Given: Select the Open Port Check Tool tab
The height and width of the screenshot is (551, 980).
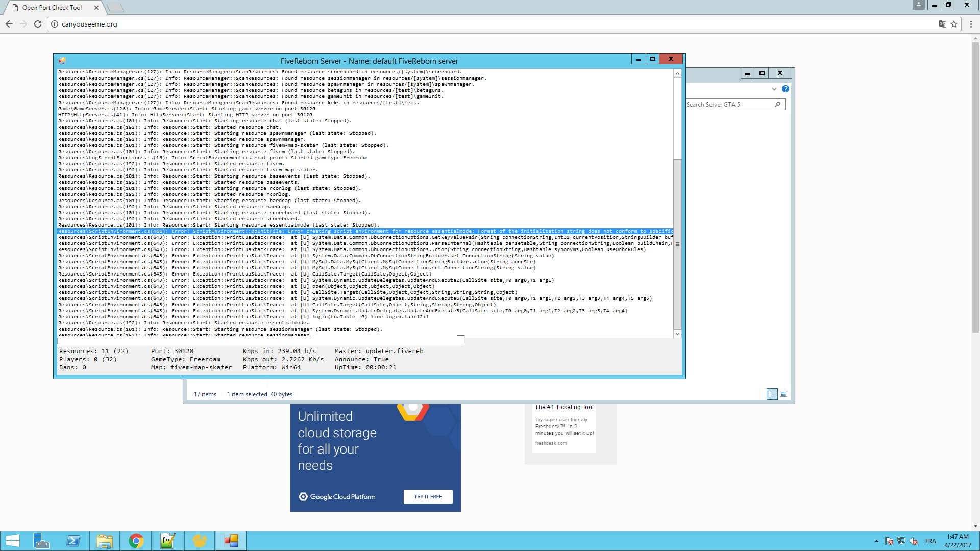Looking at the screenshot, I should tap(52, 8).
